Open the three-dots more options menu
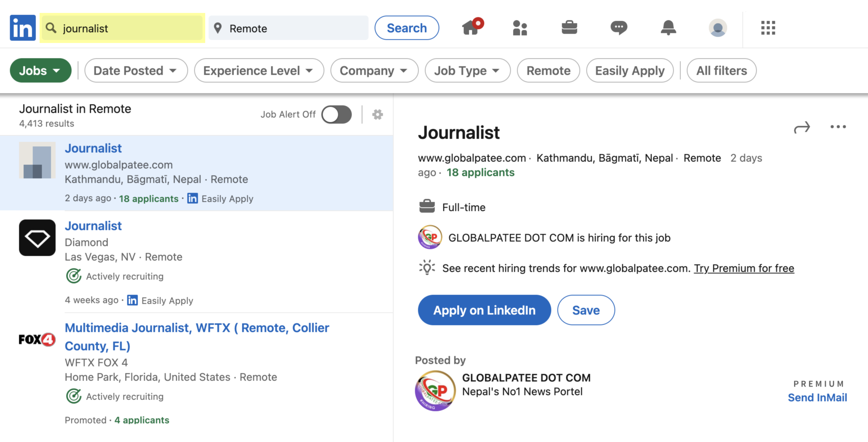The width and height of the screenshot is (868, 442). [x=838, y=127]
